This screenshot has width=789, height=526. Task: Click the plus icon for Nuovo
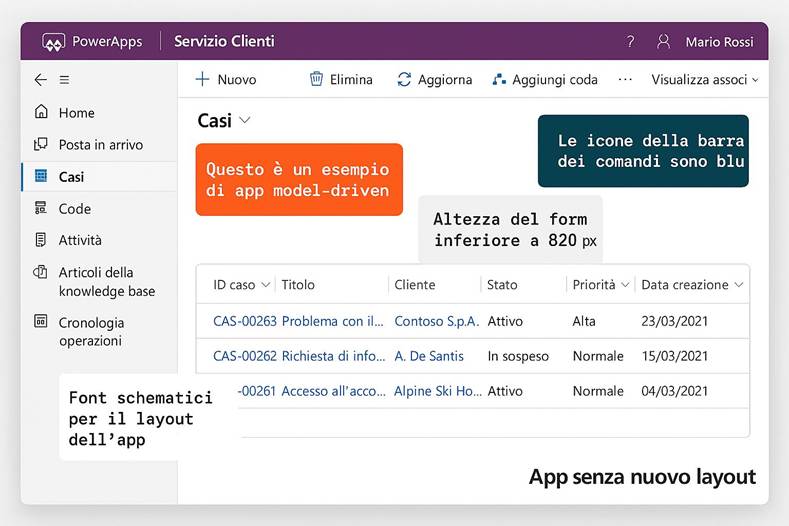point(202,79)
